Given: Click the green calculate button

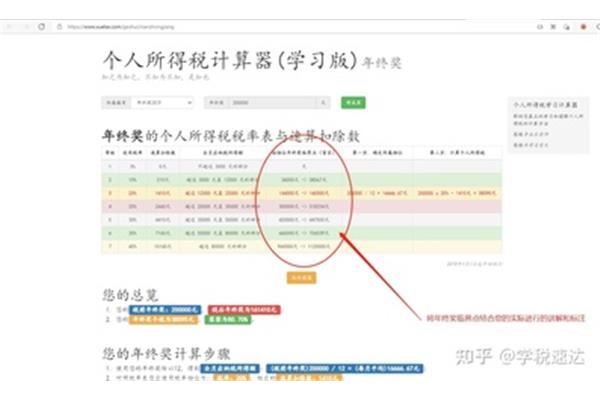Looking at the screenshot, I should tap(353, 103).
